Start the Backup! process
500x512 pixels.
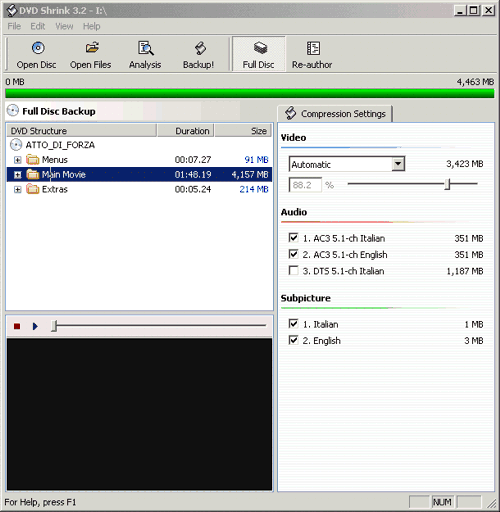click(x=199, y=54)
